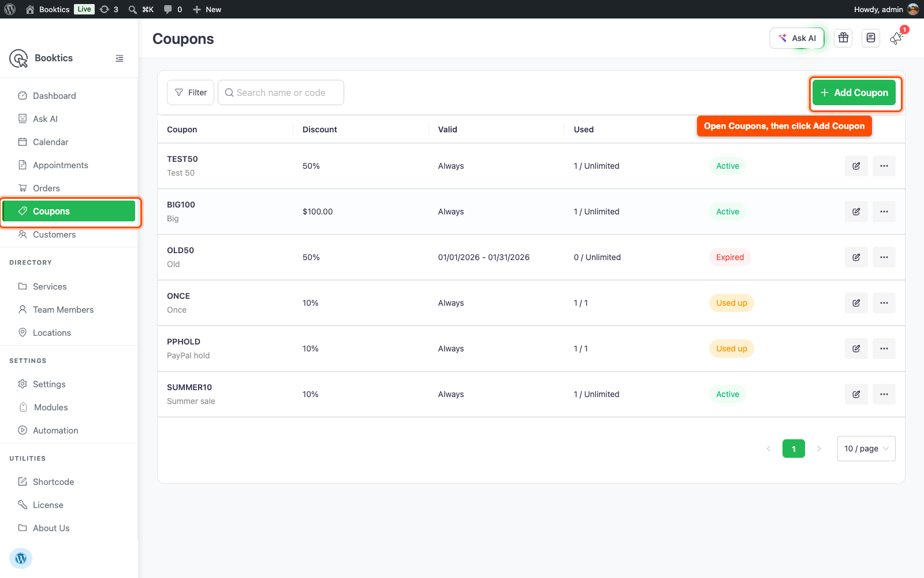This screenshot has width=924, height=578.
Task: Edit the SUMMER10 coupon
Action: tap(856, 394)
